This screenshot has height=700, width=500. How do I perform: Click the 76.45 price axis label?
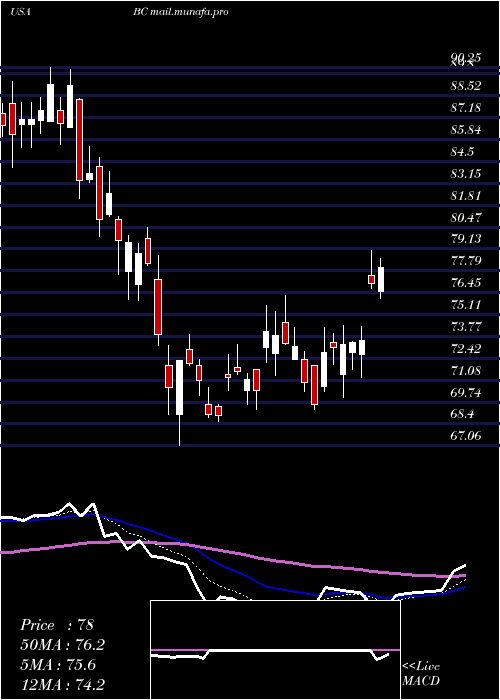pyautogui.click(x=466, y=283)
